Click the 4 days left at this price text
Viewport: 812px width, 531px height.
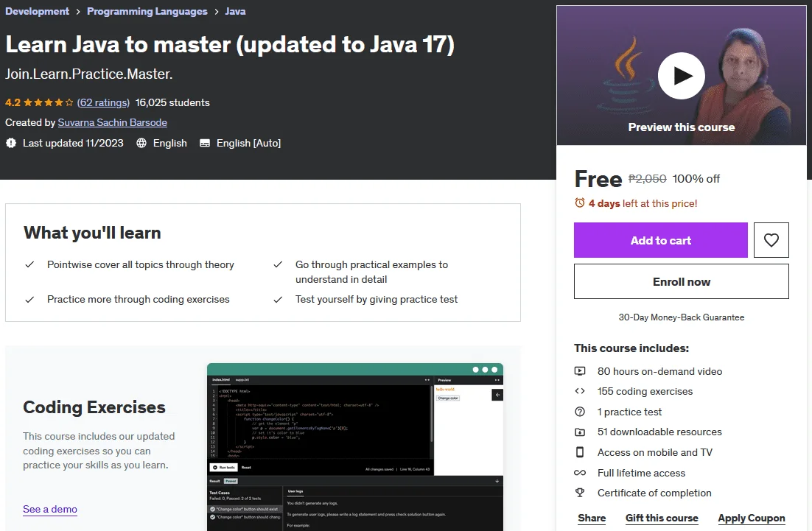coord(643,203)
